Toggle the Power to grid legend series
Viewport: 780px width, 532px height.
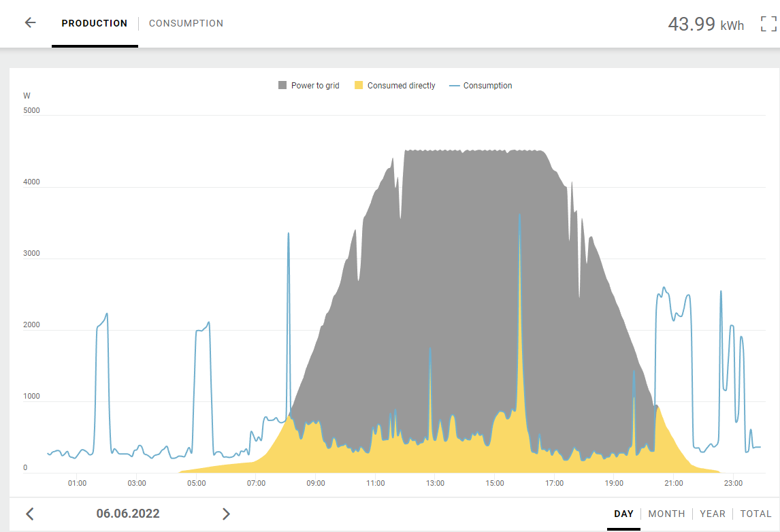308,86
